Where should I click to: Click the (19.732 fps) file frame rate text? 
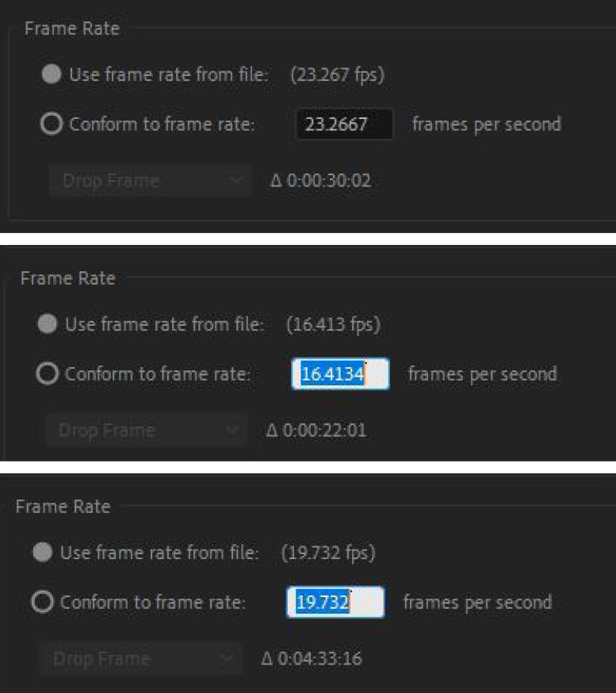[x=327, y=553]
